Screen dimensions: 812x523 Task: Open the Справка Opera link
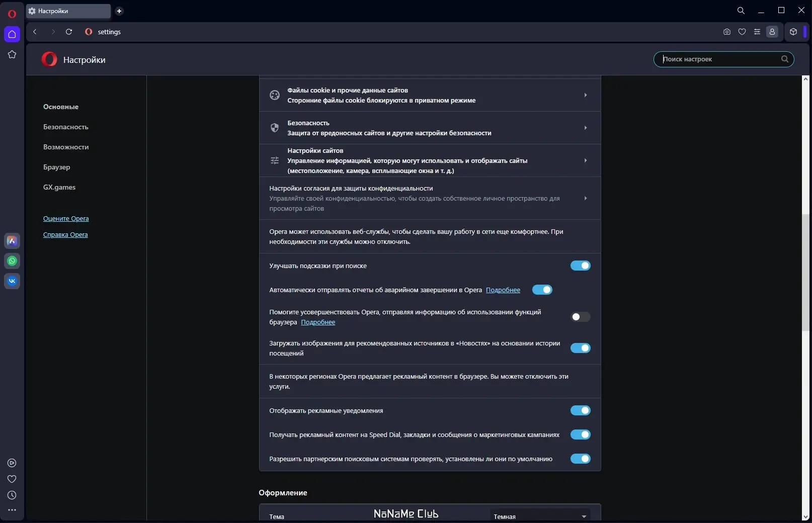point(65,234)
